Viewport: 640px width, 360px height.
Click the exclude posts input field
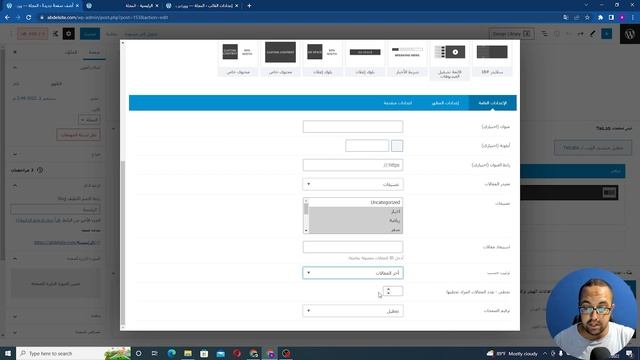coord(353,247)
